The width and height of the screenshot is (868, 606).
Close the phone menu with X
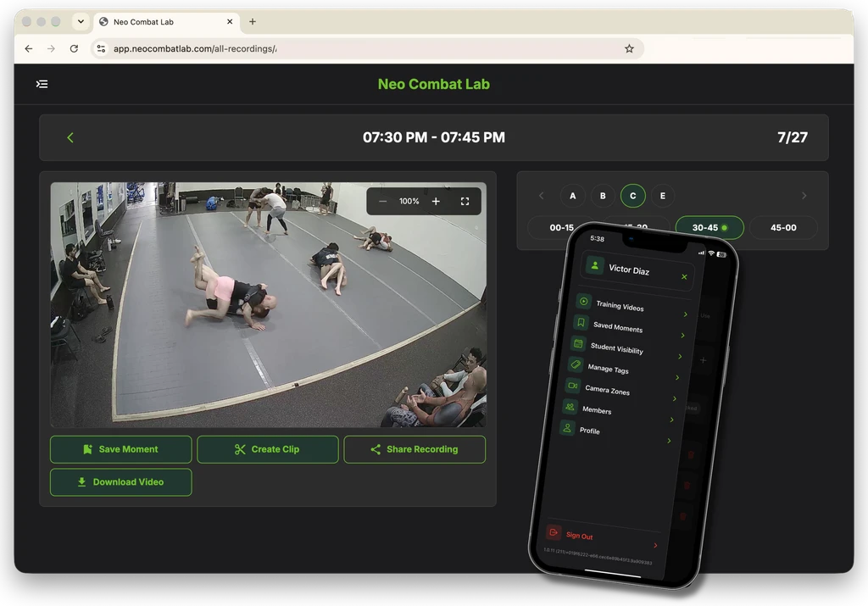tap(684, 276)
